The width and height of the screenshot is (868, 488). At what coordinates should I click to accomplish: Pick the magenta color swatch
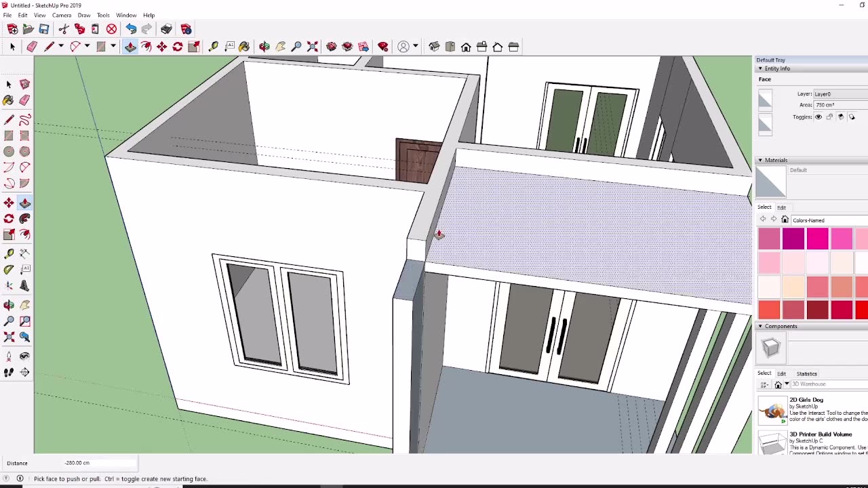[793, 239]
